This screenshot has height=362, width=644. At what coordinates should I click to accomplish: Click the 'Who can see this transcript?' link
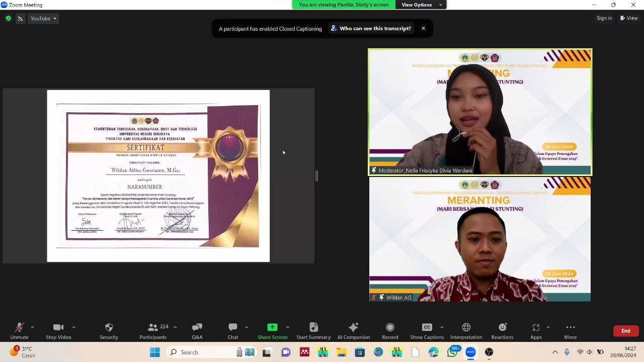[x=375, y=29]
